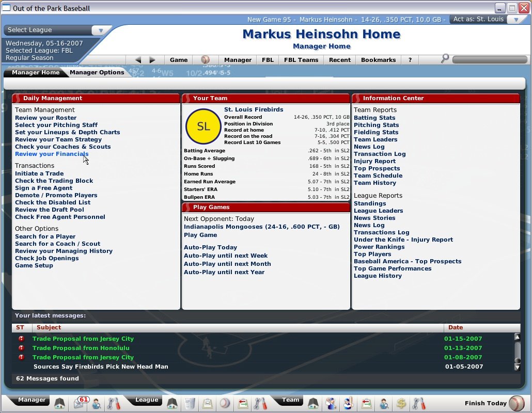Click the Finish Today baseball icon
The image size is (532, 413).
pyautogui.click(x=517, y=403)
